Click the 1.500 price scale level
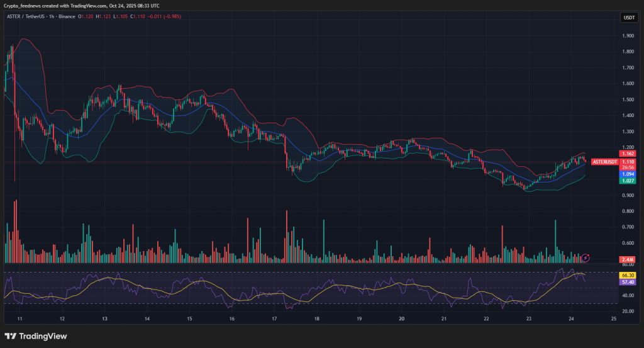Viewport: 644px width, 348px height. click(x=626, y=100)
